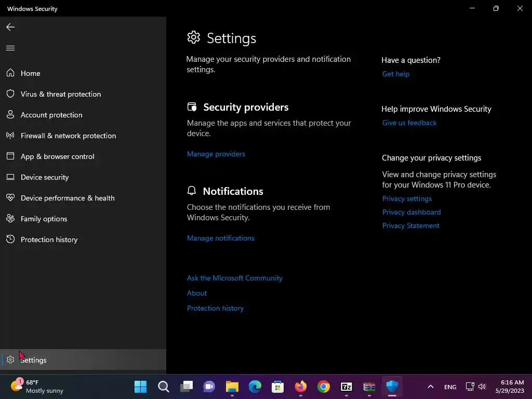Viewport: 532px width, 399px height.
Task: Open Privacy dashboard link
Action: pos(411,212)
